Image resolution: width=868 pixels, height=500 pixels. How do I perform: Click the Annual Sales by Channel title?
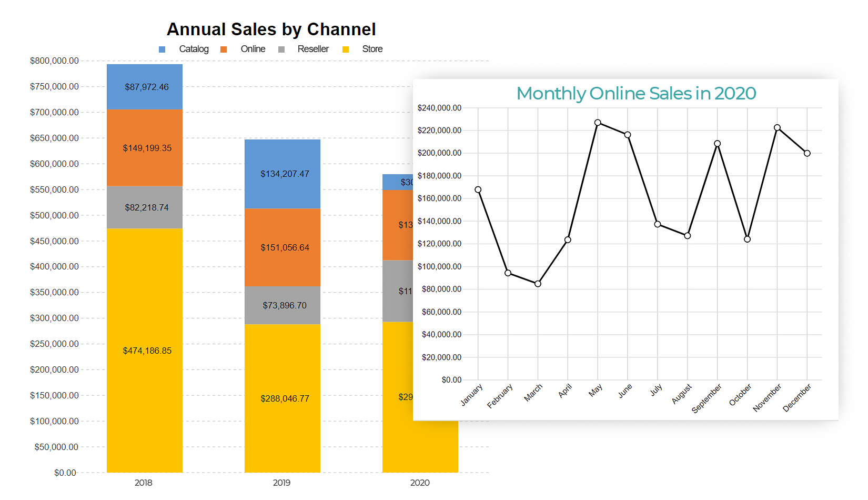pyautogui.click(x=271, y=29)
